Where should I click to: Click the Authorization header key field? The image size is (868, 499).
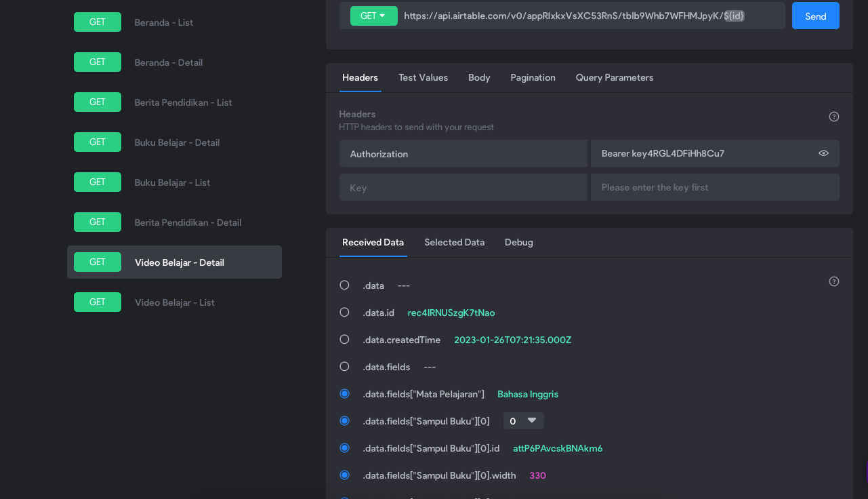tap(463, 153)
